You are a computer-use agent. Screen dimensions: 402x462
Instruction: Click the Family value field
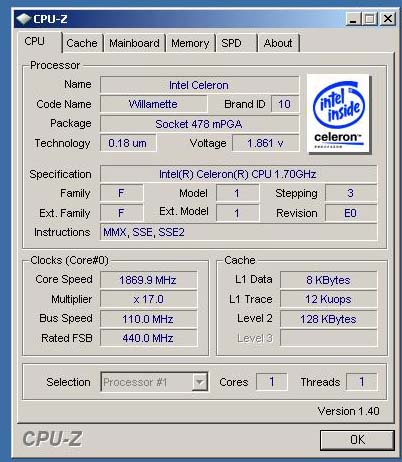(122, 193)
